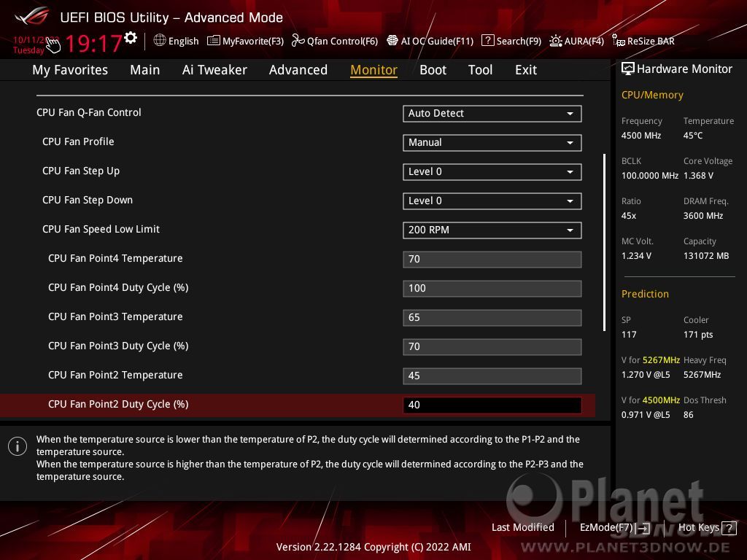Open the settings gear next to the clock
The image size is (747, 560).
click(x=131, y=38)
